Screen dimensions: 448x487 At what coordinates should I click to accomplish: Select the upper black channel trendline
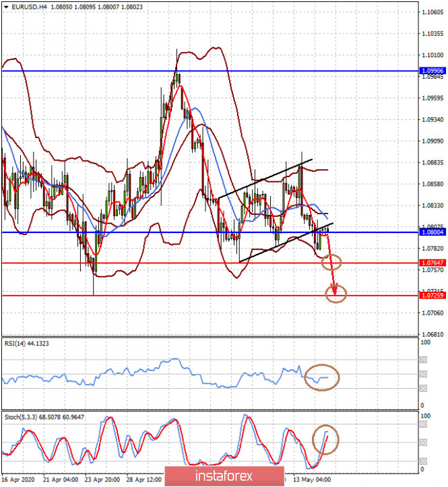[265, 179]
